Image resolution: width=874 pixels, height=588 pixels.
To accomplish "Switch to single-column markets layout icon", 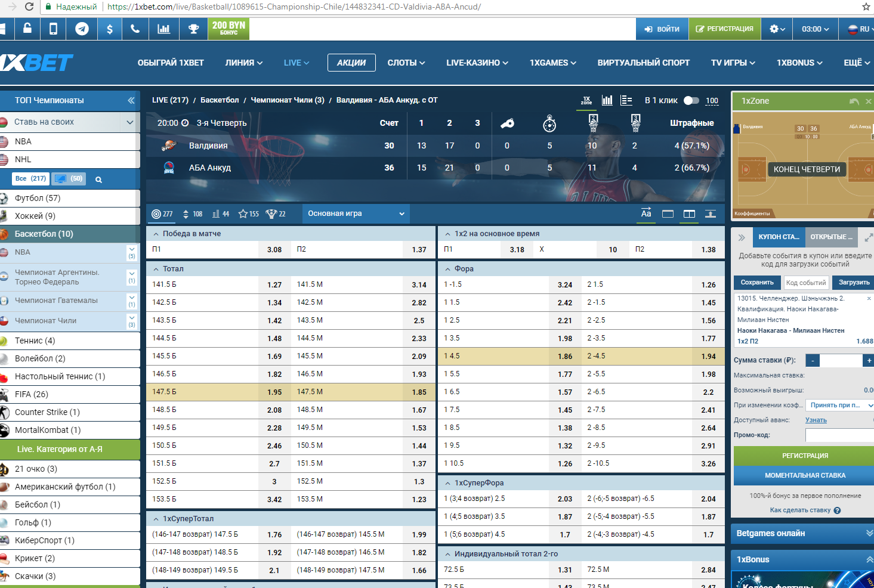I will point(668,213).
